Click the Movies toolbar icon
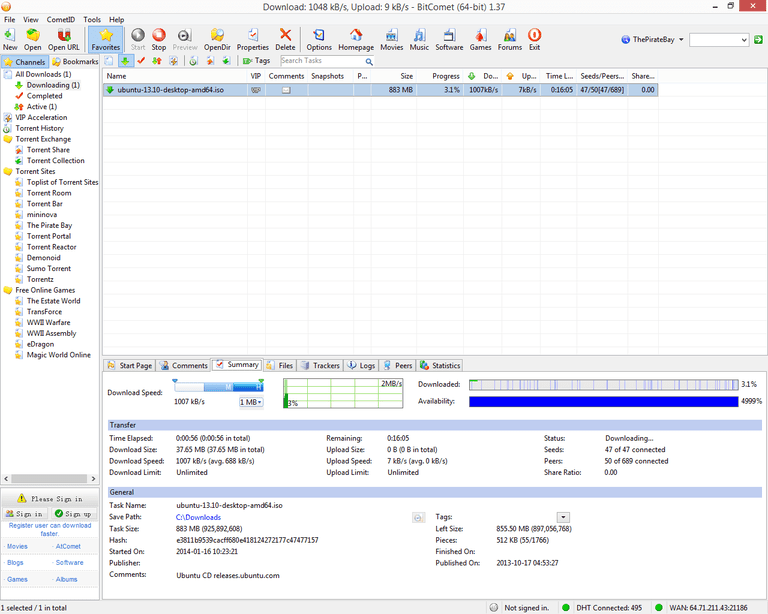Screen dimensions: 768x614 coord(392,39)
